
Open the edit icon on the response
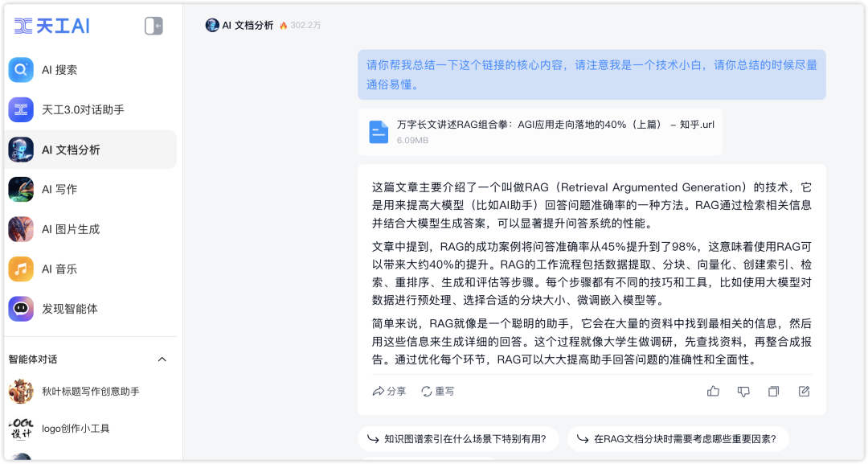(804, 391)
